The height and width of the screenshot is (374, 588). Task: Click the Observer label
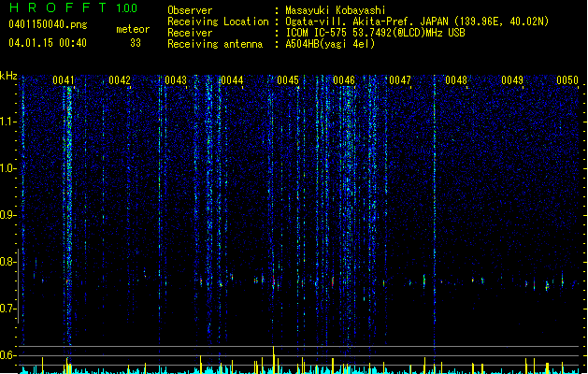click(190, 10)
